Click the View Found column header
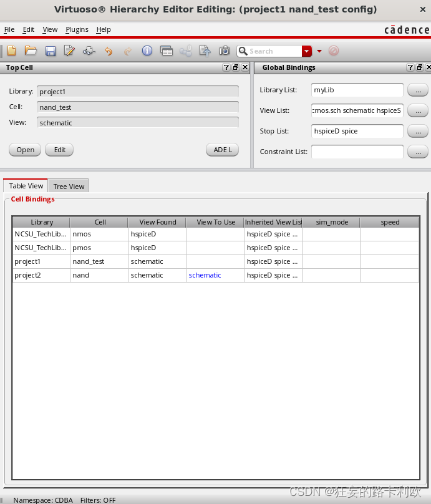 [157, 222]
